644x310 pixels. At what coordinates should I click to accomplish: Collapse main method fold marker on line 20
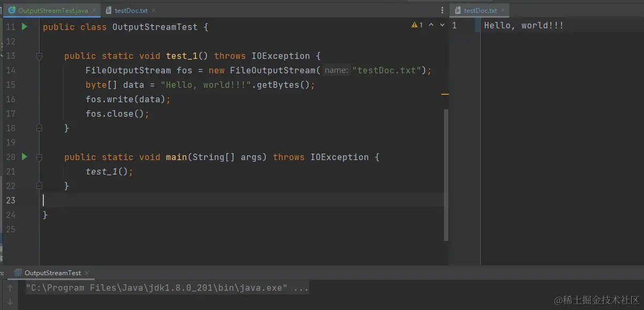point(39,157)
